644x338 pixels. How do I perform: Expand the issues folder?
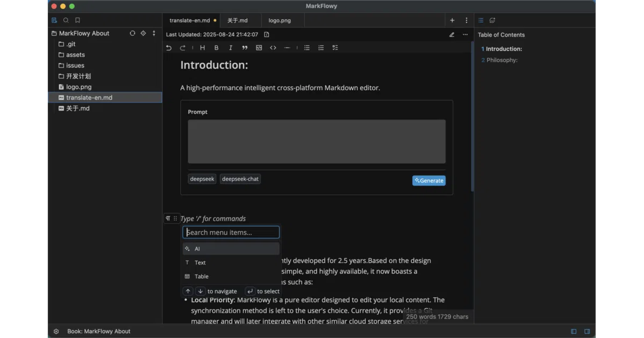[105, 65]
